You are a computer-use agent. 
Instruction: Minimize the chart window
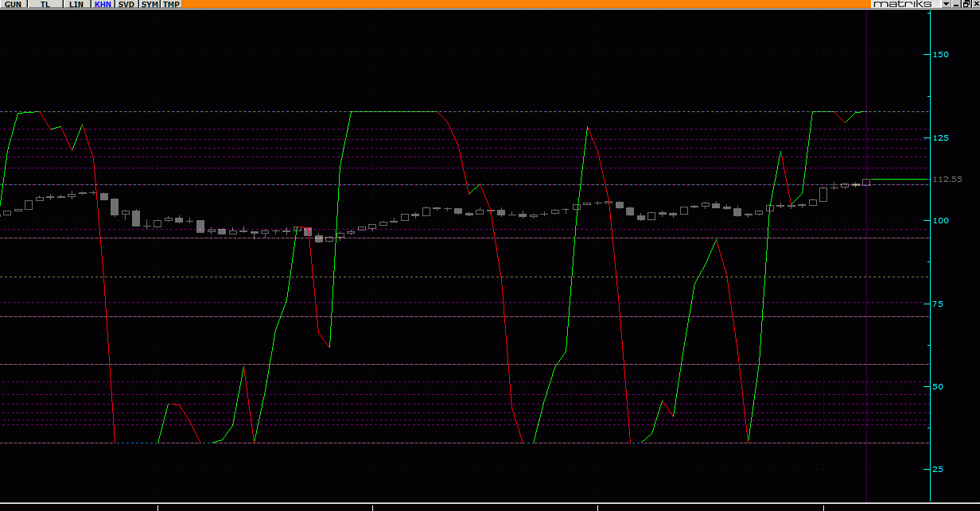point(956,4)
